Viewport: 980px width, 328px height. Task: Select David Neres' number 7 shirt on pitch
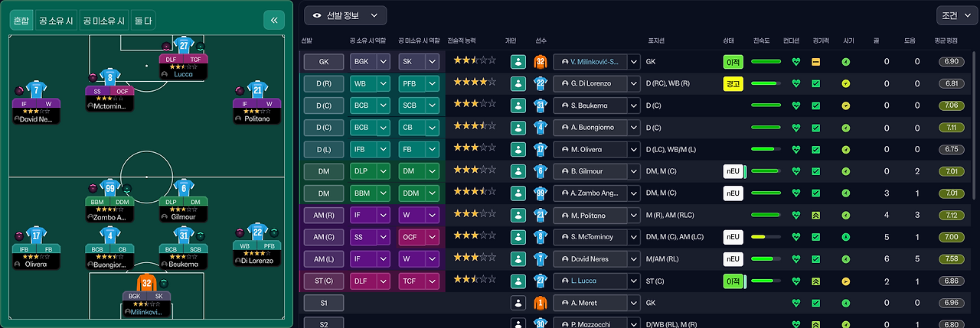point(37,89)
